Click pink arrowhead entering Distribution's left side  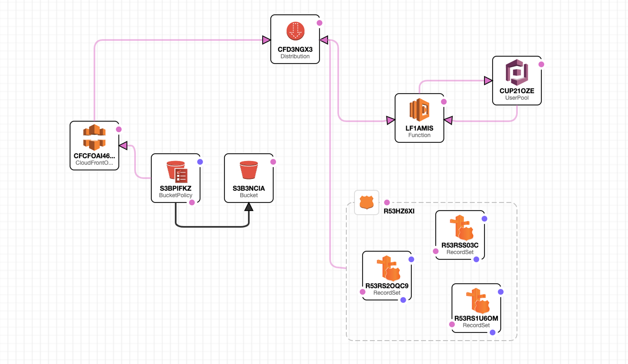coord(266,40)
